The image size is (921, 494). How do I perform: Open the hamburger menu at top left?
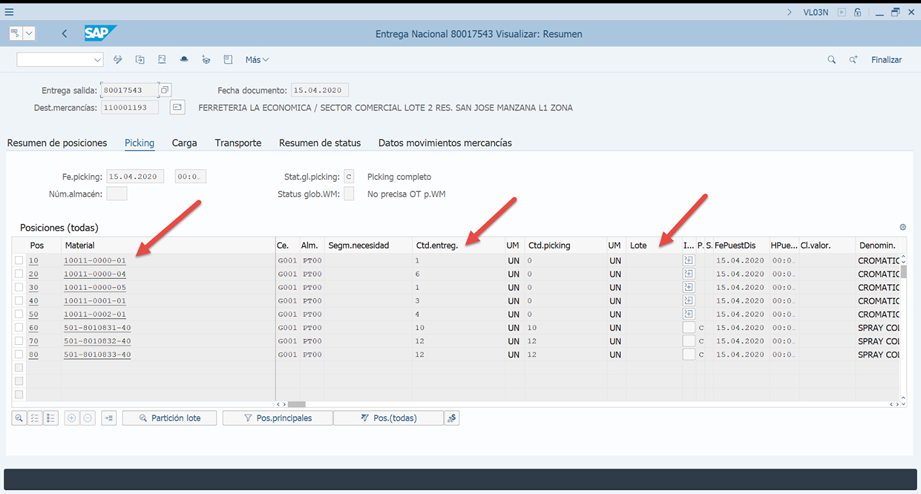(9, 12)
